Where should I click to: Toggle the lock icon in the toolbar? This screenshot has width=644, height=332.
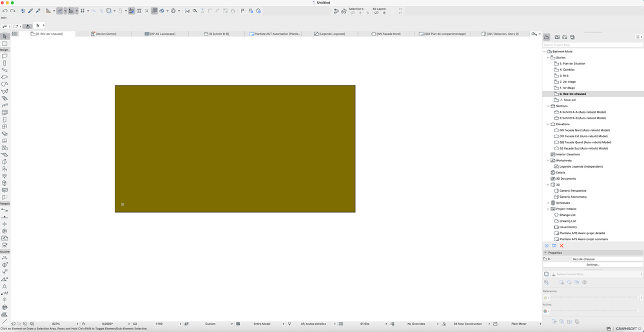tap(120, 11)
